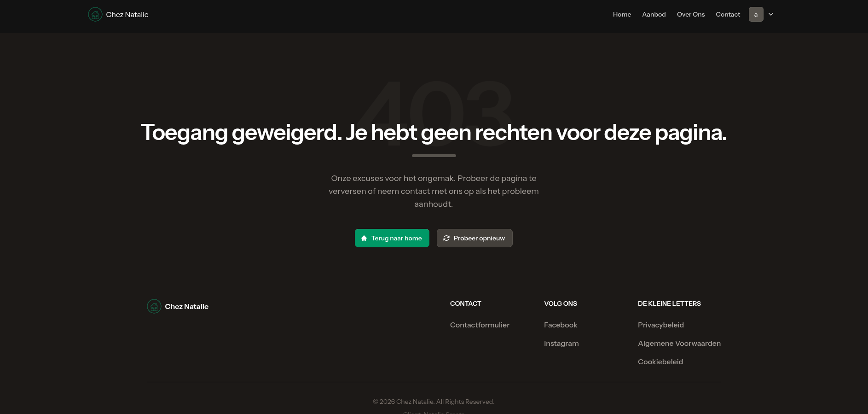Visit the Instagram link in footer
The height and width of the screenshot is (414, 868).
click(x=561, y=344)
